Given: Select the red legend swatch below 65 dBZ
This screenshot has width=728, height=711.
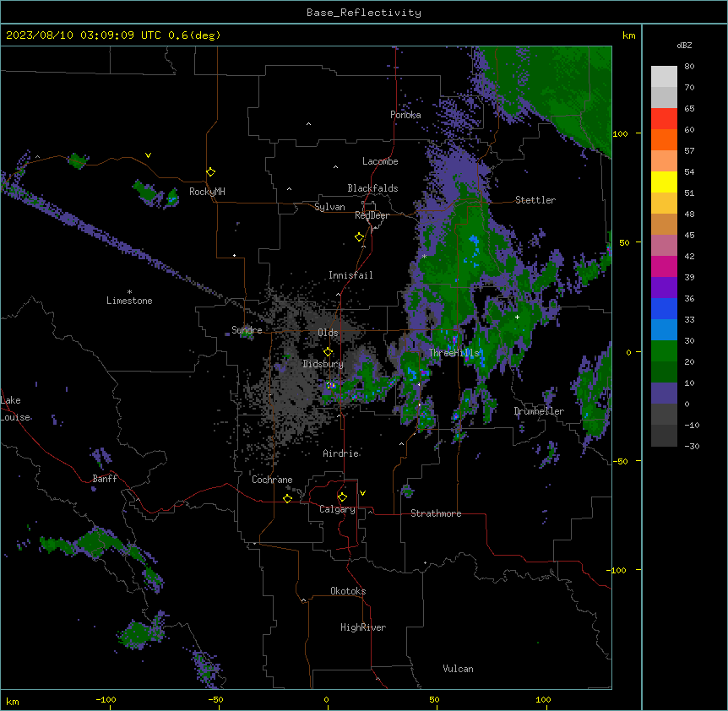Looking at the screenshot, I should click(x=664, y=119).
